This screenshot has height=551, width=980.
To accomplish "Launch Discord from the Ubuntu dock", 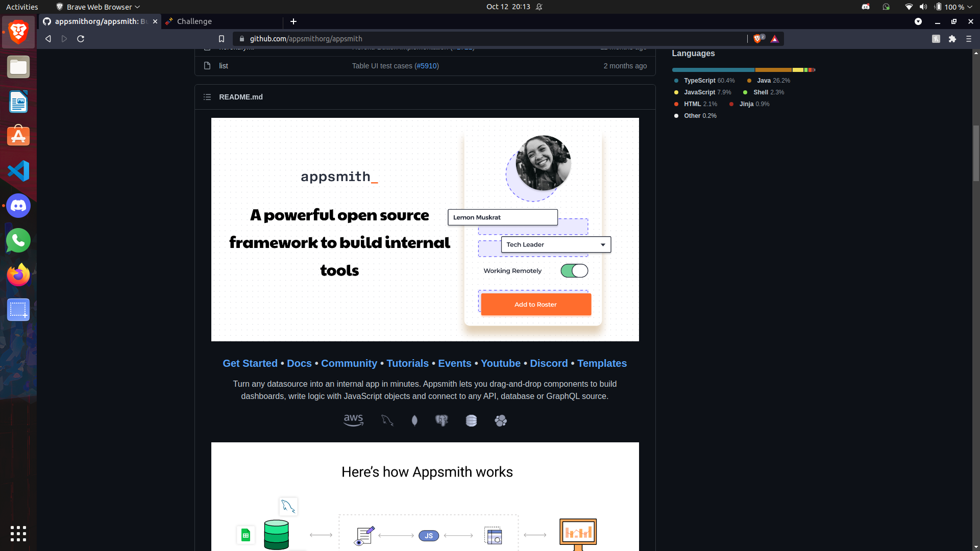I will 18,206.
